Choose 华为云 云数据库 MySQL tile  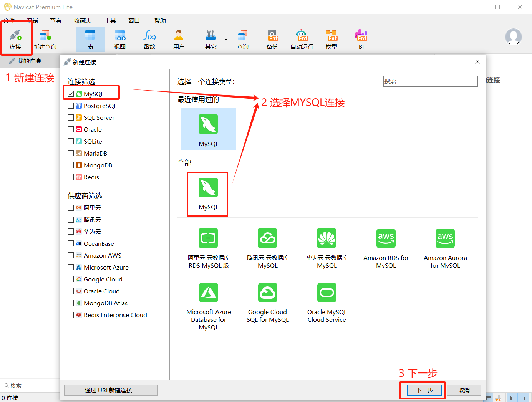327,248
